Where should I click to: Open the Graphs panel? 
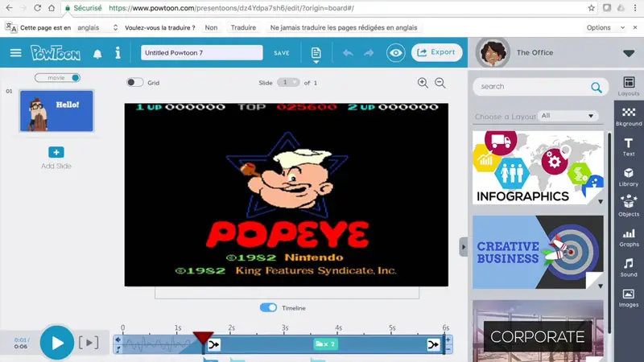(629, 238)
